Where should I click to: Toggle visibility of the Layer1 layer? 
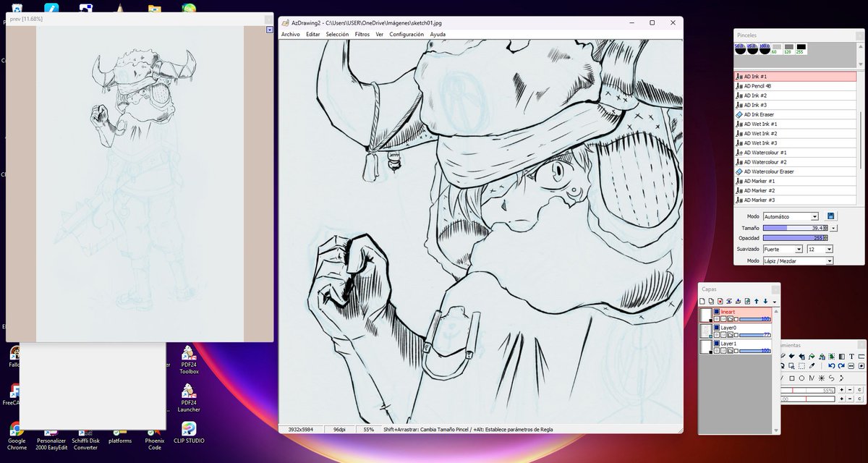[x=717, y=344]
